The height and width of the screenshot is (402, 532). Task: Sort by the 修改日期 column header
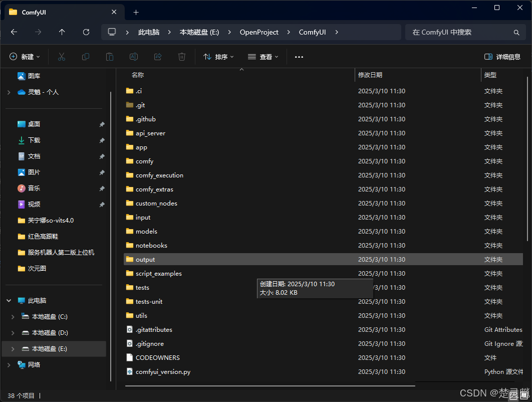click(370, 75)
